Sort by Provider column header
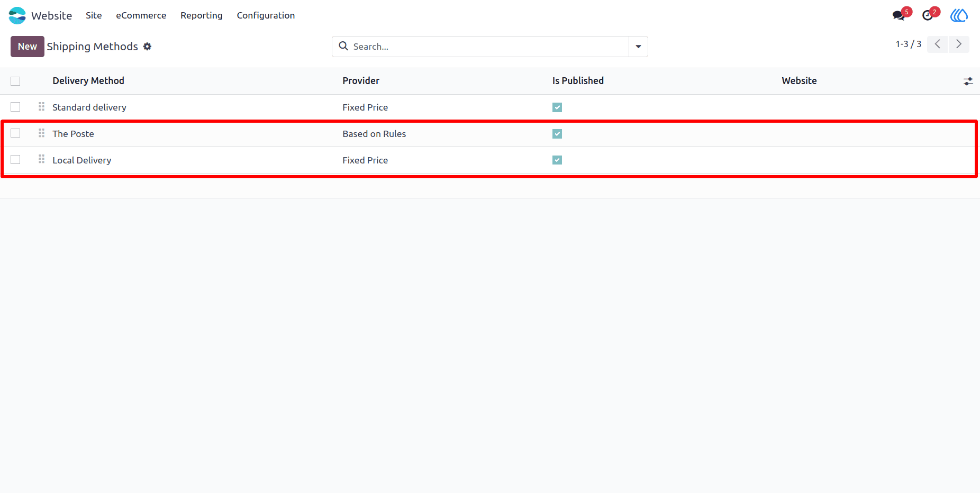The height and width of the screenshot is (493, 980). point(361,80)
